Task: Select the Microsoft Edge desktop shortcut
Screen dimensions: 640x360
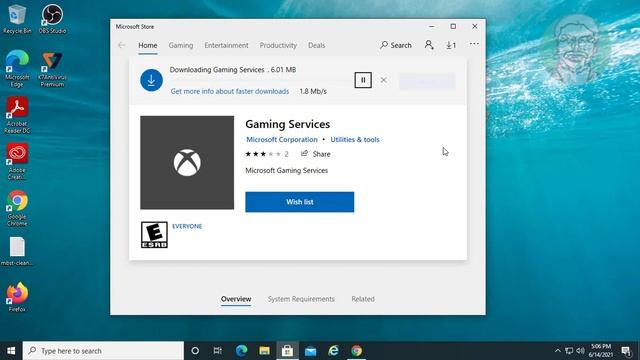Action: point(17,68)
